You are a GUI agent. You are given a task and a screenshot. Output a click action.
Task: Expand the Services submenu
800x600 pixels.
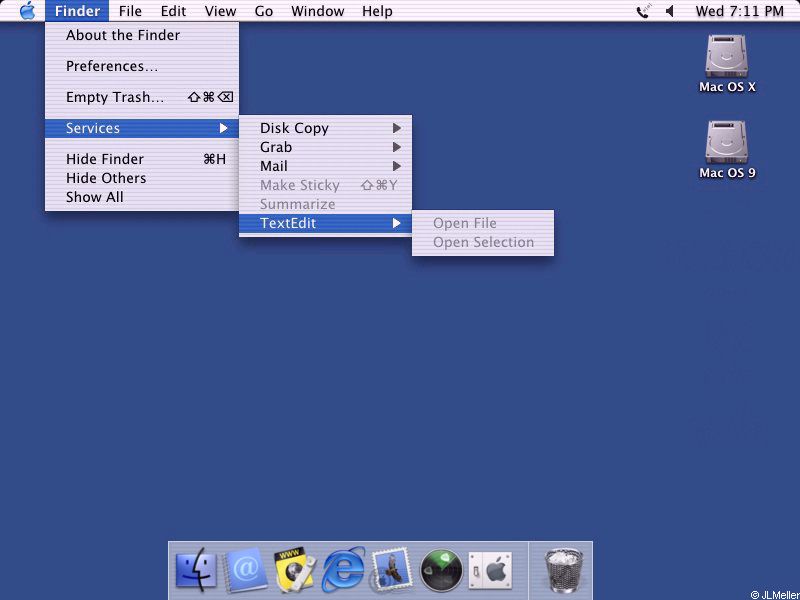[x=142, y=128]
